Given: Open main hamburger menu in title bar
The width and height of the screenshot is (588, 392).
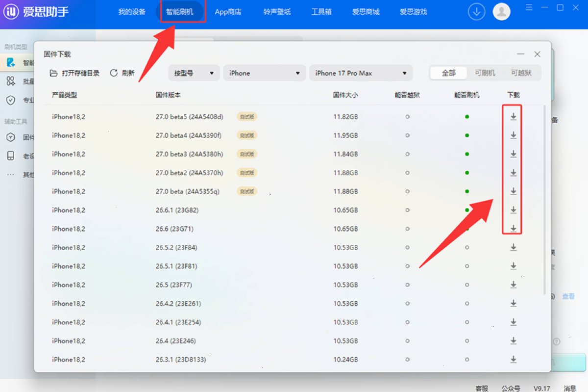Looking at the screenshot, I should pyautogui.click(x=529, y=7).
